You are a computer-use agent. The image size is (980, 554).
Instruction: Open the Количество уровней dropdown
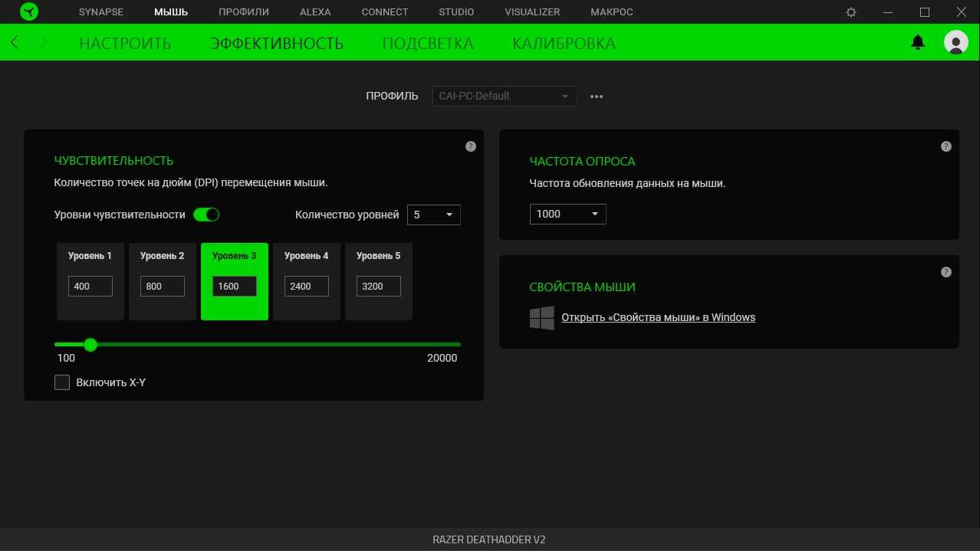434,215
